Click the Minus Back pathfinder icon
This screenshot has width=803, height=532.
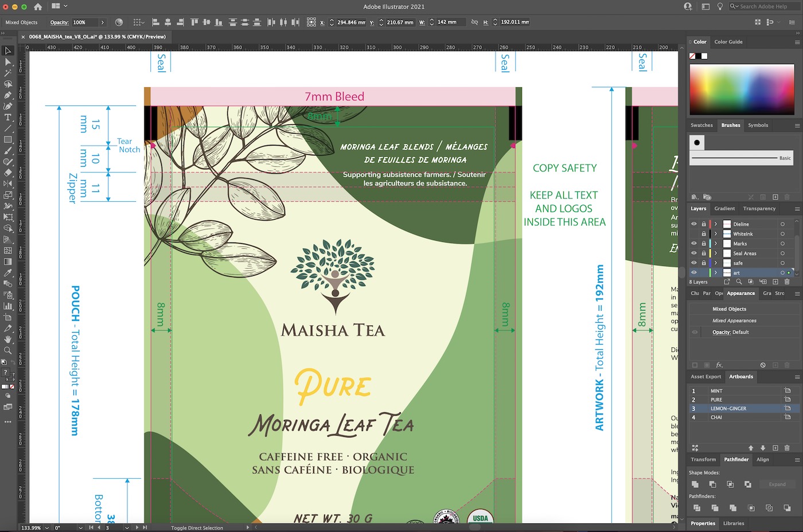788,508
